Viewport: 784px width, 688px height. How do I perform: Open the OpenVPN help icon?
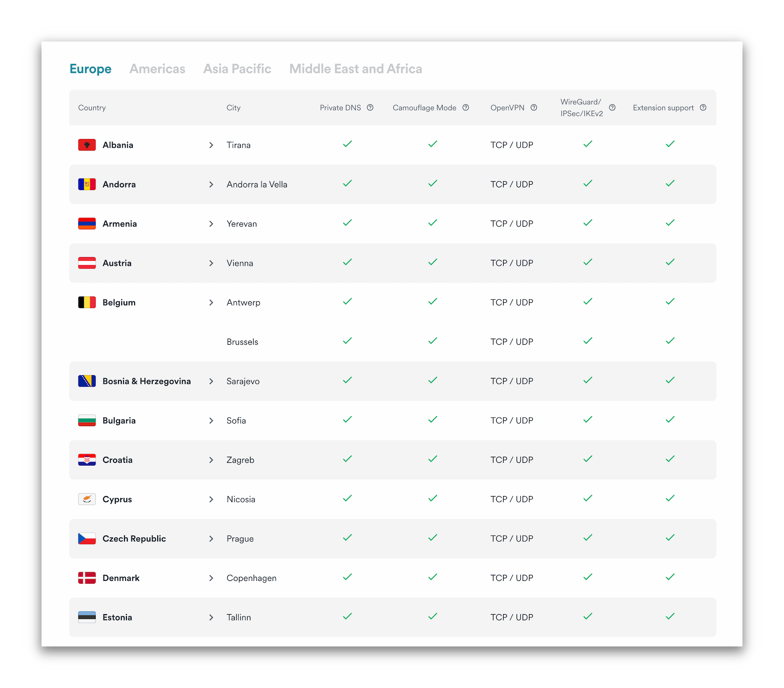pos(534,108)
